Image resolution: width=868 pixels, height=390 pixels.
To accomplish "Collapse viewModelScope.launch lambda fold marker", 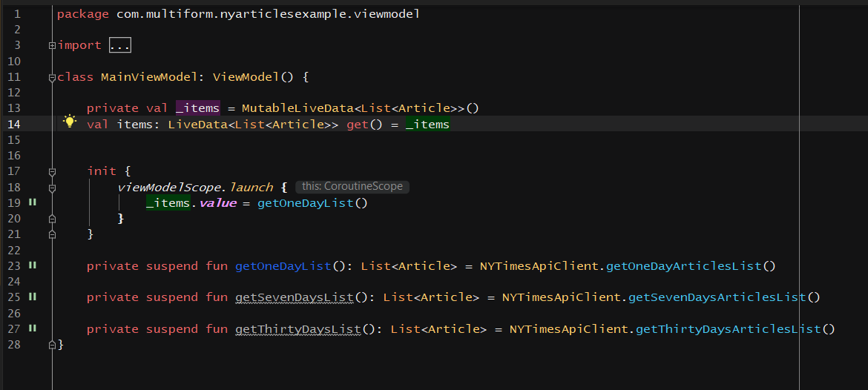I will (x=52, y=188).
